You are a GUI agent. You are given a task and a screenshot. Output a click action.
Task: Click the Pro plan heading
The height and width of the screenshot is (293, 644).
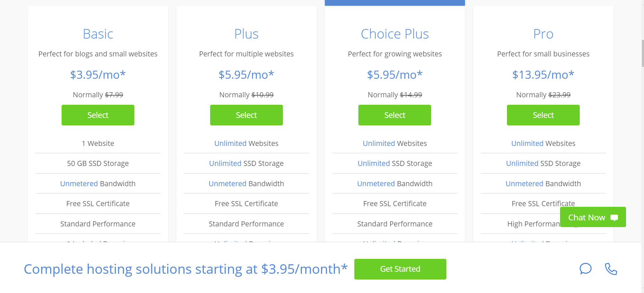click(x=543, y=34)
